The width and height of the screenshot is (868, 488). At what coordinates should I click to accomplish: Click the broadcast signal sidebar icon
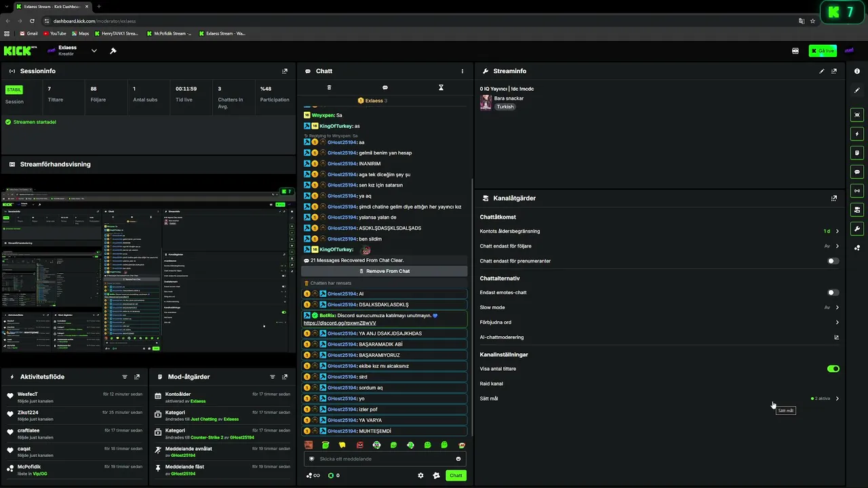[x=857, y=190]
